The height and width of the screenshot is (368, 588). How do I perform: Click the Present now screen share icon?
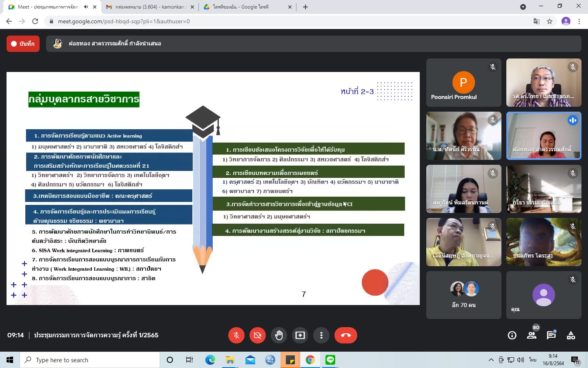point(300,335)
